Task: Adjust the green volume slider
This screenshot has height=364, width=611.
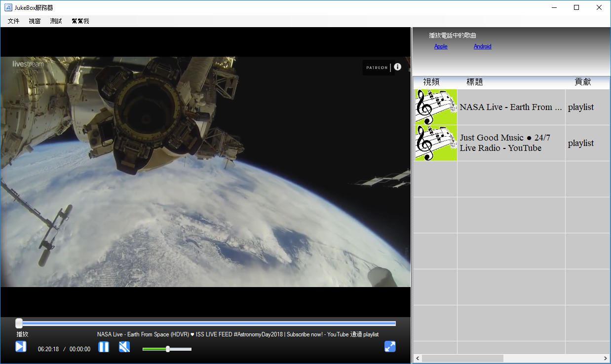Action: [x=167, y=349]
